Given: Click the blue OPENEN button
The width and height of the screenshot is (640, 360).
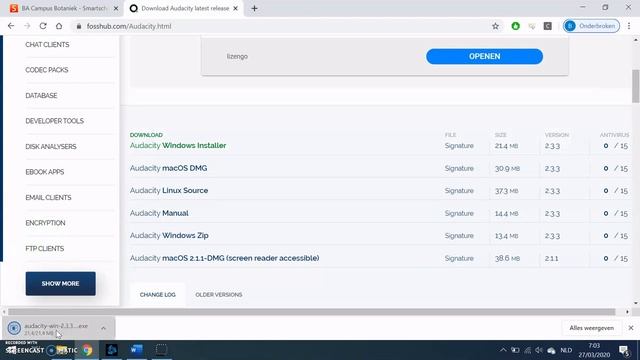Looking at the screenshot, I should [484, 56].
